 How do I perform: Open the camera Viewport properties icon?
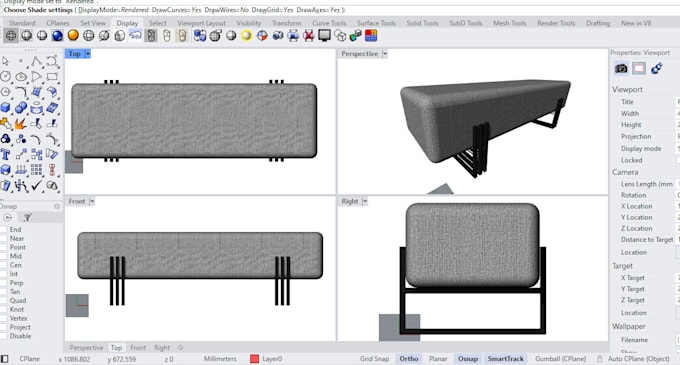pos(621,68)
